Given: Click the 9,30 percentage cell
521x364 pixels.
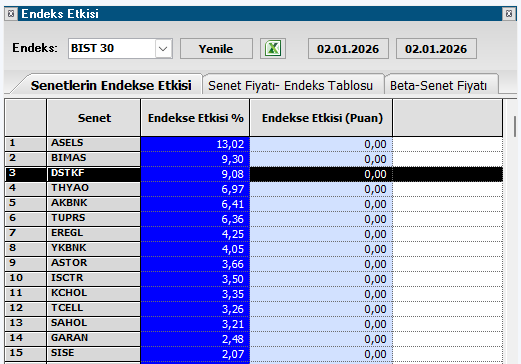Looking at the screenshot, I should click(x=195, y=159).
